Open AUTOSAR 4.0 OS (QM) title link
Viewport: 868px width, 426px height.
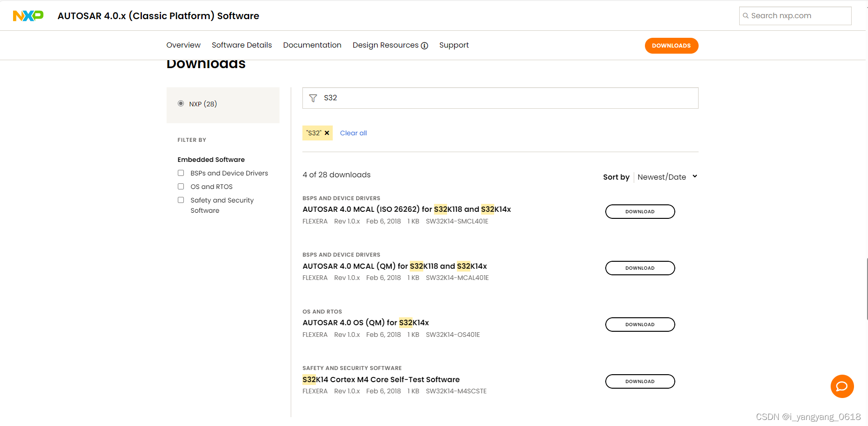pyautogui.click(x=365, y=322)
